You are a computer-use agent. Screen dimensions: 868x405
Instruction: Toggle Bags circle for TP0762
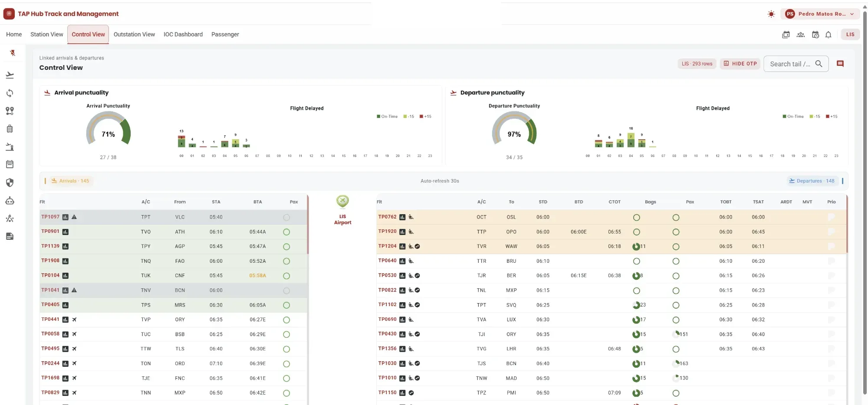pyautogui.click(x=637, y=218)
